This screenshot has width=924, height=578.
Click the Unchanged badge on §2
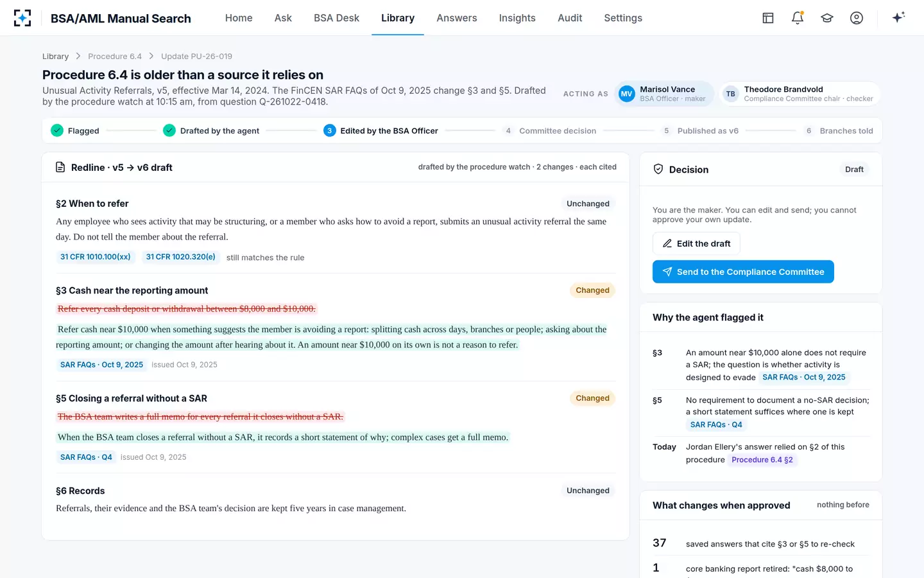click(588, 204)
